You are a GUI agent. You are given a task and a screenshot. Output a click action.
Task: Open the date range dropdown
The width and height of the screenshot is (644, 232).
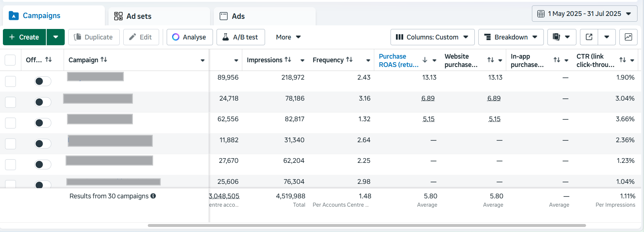pyautogui.click(x=584, y=14)
